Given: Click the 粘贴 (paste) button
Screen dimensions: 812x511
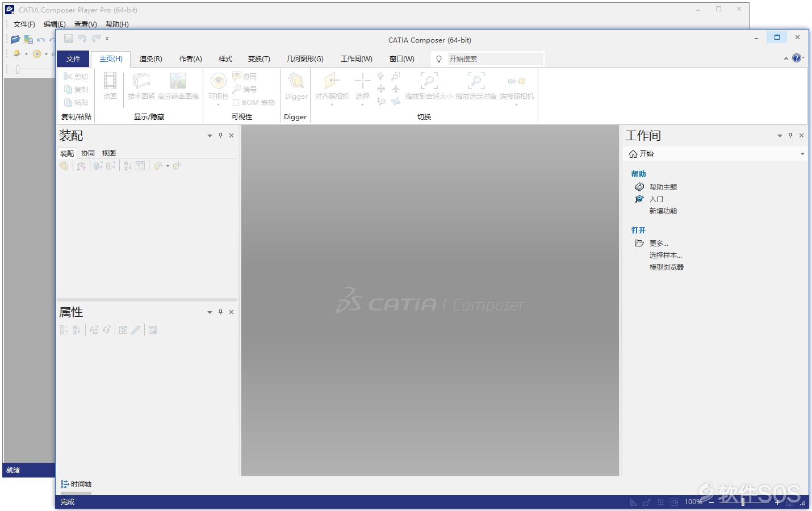Looking at the screenshot, I should [76, 102].
